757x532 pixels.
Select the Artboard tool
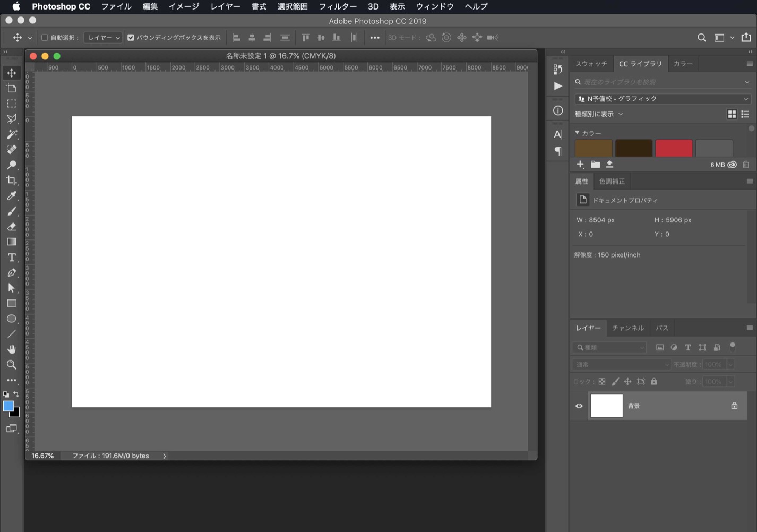[12, 88]
